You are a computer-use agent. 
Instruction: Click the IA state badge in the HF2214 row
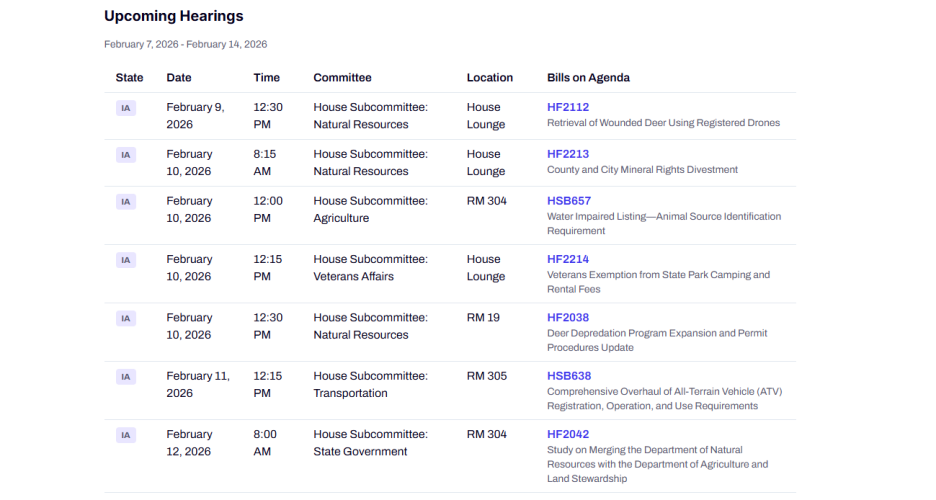click(126, 260)
